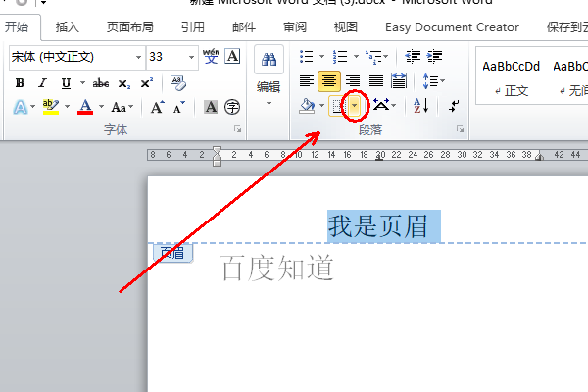Toggle bold formatting
This screenshot has height=392, width=588.
pyautogui.click(x=20, y=83)
